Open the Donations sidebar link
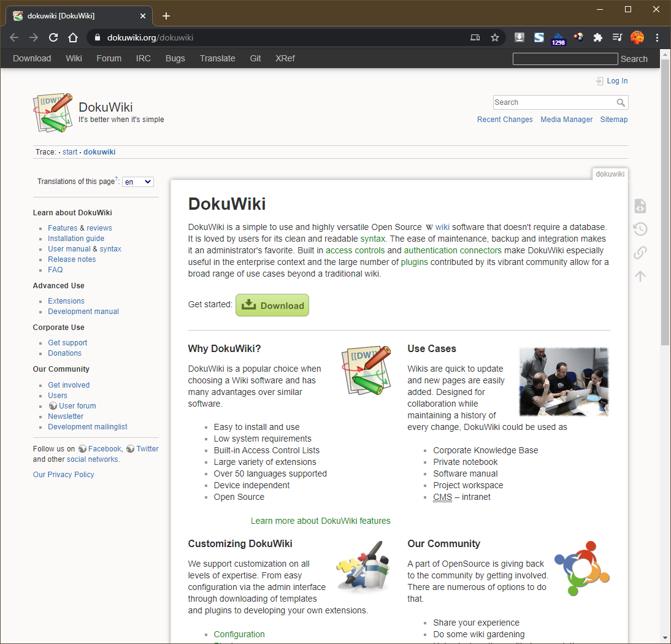This screenshot has height=644, width=671. click(x=64, y=353)
